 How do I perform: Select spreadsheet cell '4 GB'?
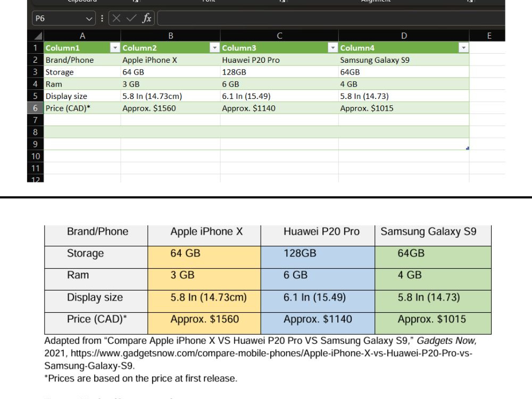404,84
